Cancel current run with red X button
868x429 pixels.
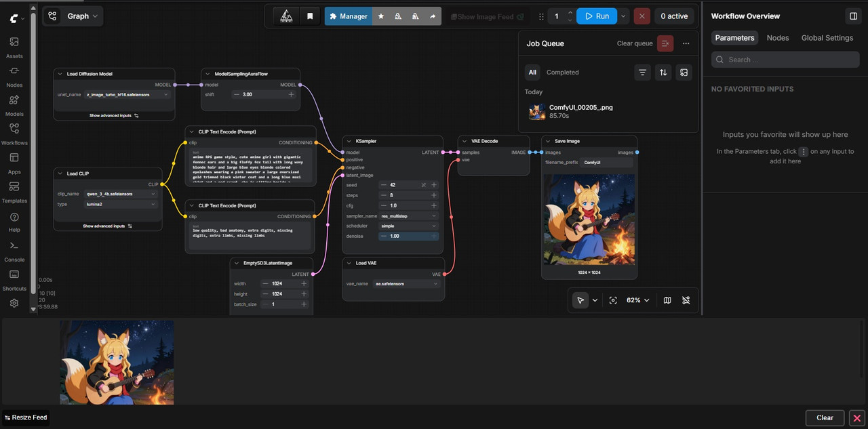[x=642, y=16]
